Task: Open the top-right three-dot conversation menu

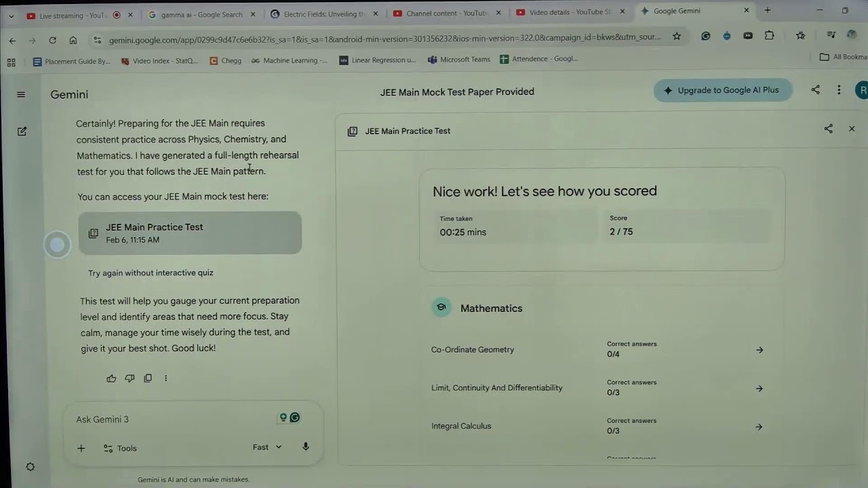Action: [839, 89]
